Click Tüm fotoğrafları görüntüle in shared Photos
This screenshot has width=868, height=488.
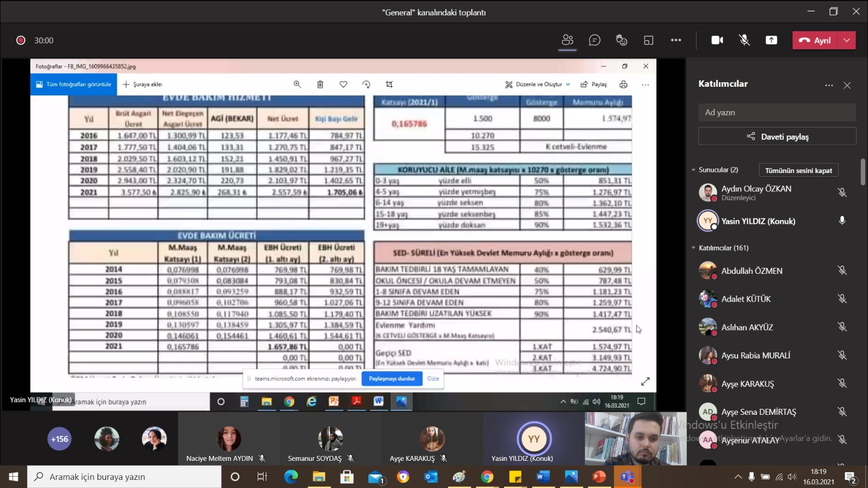(74, 84)
